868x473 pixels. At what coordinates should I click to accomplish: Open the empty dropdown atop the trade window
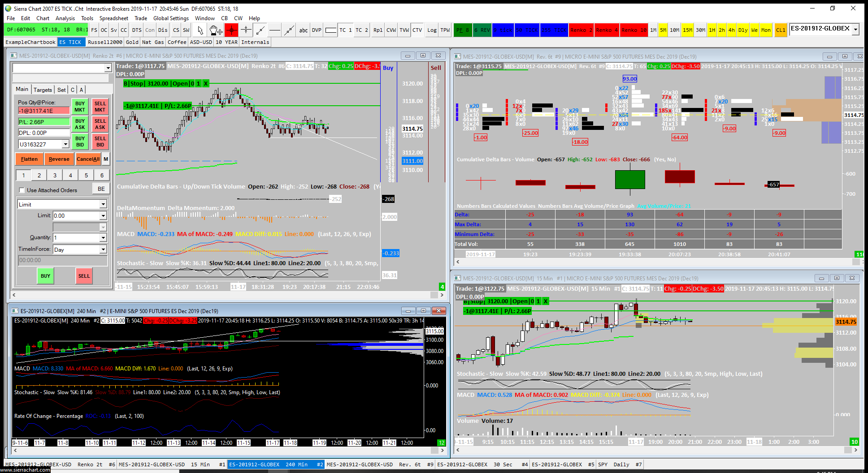(x=108, y=68)
